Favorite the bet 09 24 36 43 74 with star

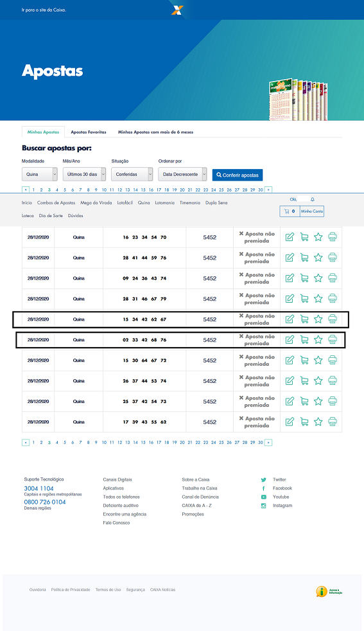pyautogui.click(x=318, y=278)
